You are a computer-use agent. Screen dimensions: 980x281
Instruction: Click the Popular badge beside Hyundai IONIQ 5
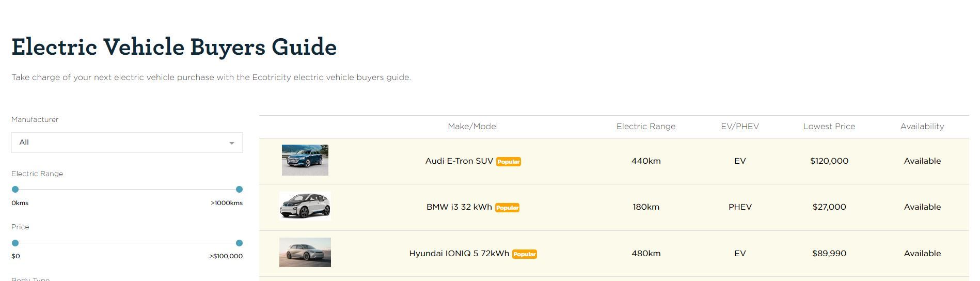click(x=525, y=254)
